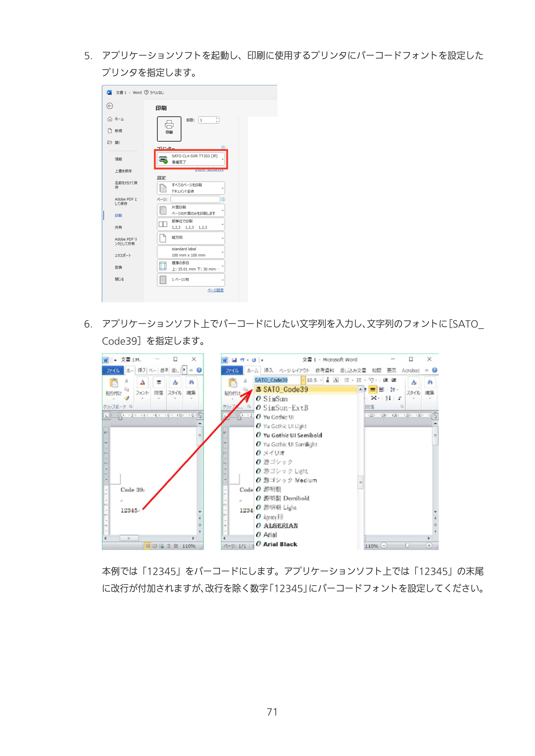Click the ページ input field

point(195,199)
